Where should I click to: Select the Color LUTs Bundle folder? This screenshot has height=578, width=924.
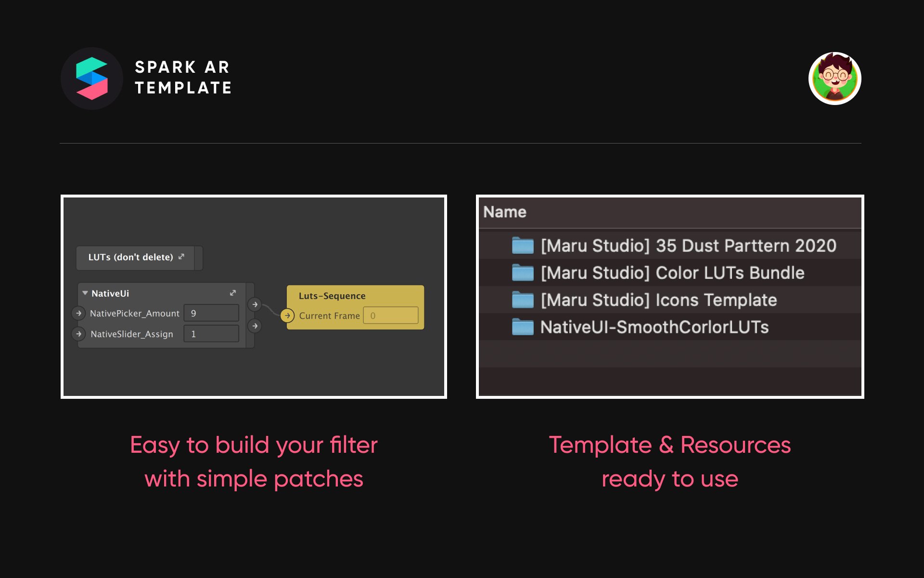672,273
